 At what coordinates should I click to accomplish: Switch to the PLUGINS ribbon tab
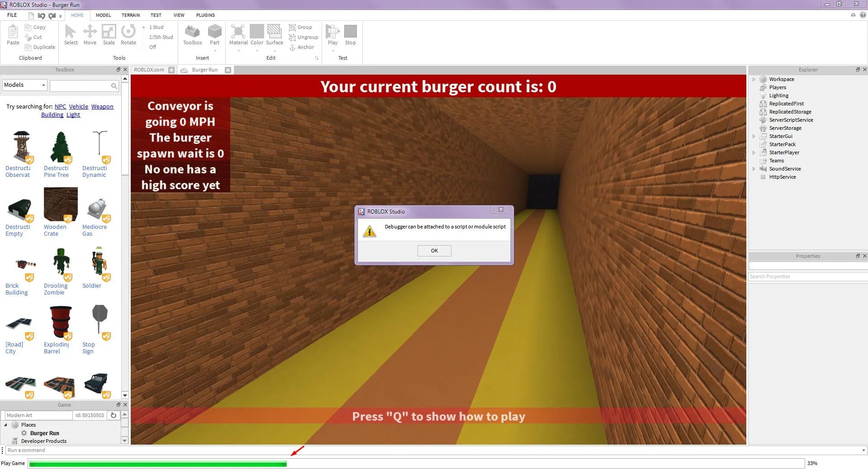coord(205,15)
